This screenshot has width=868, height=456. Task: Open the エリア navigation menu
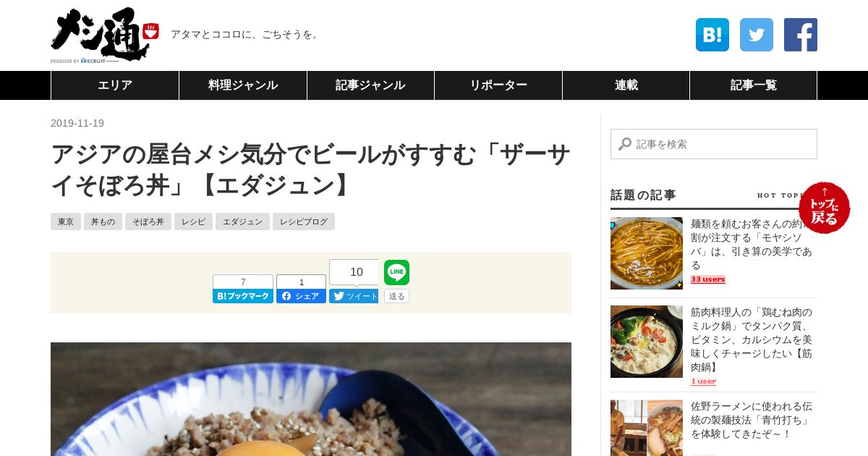tap(115, 85)
